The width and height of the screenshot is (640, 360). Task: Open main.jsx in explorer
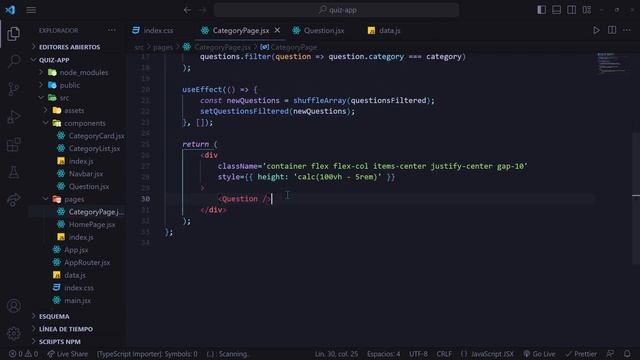(77, 300)
